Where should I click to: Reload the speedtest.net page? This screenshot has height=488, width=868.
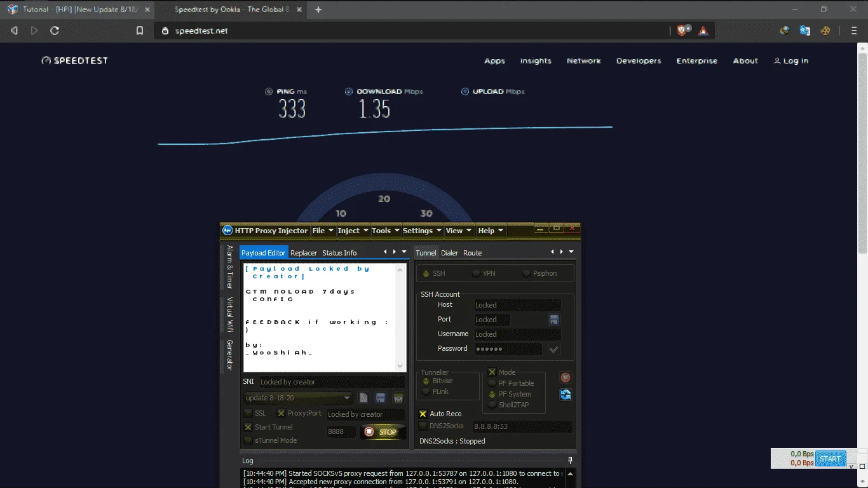(x=55, y=30)
